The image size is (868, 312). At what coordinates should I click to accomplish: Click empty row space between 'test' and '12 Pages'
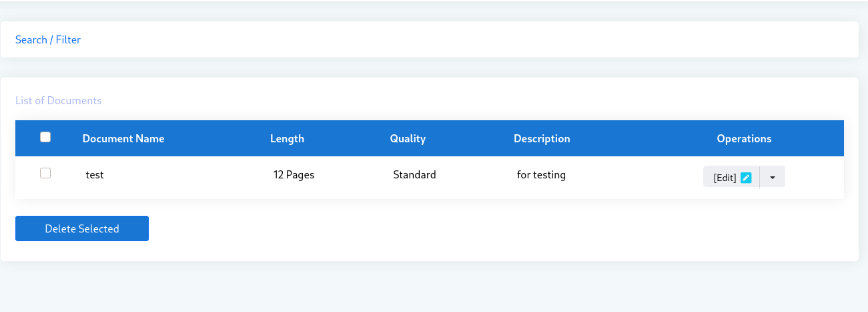(x=187, y=175)
